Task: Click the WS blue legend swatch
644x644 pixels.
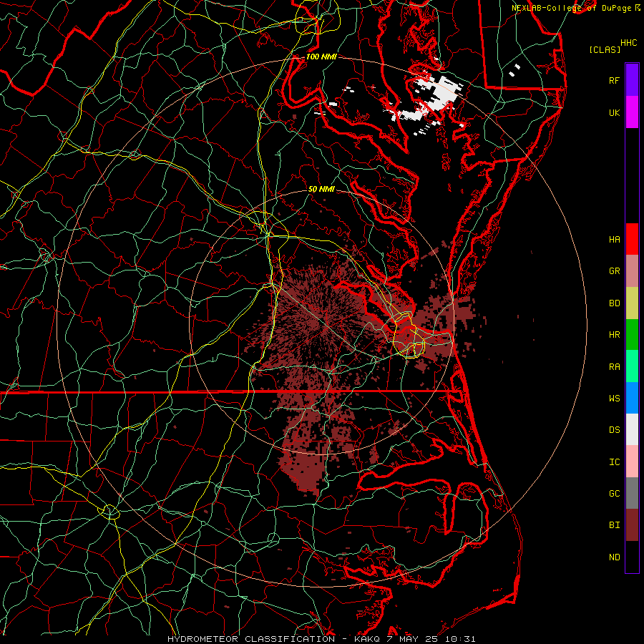Action: 632,398
